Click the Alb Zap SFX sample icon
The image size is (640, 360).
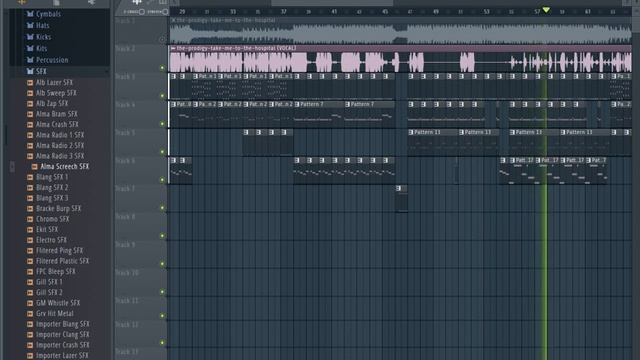coord(30,104)
